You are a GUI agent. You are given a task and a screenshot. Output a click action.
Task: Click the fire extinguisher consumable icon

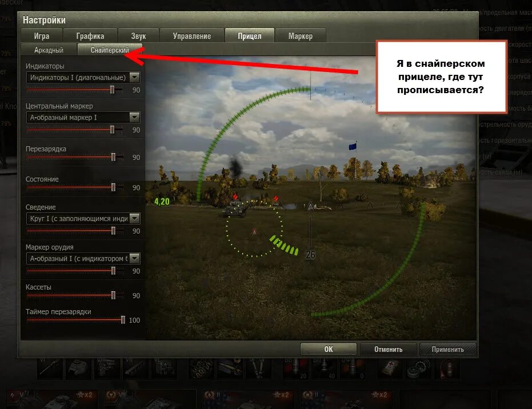coord(446,368)
